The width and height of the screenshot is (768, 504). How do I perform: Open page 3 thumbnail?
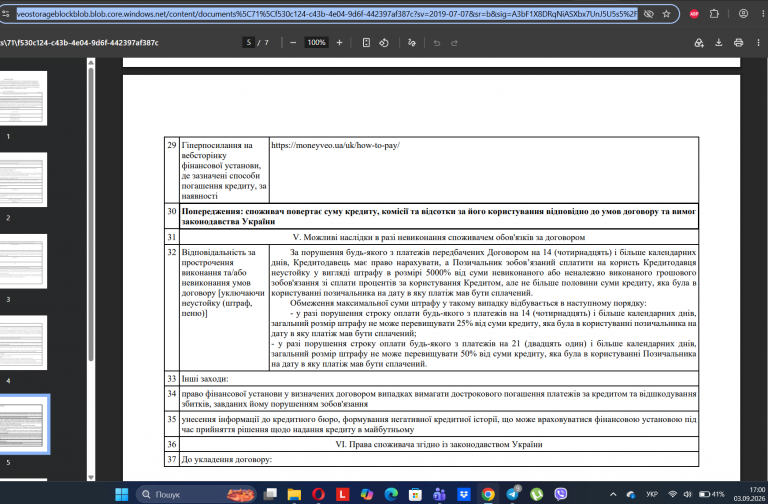[23, 261]
